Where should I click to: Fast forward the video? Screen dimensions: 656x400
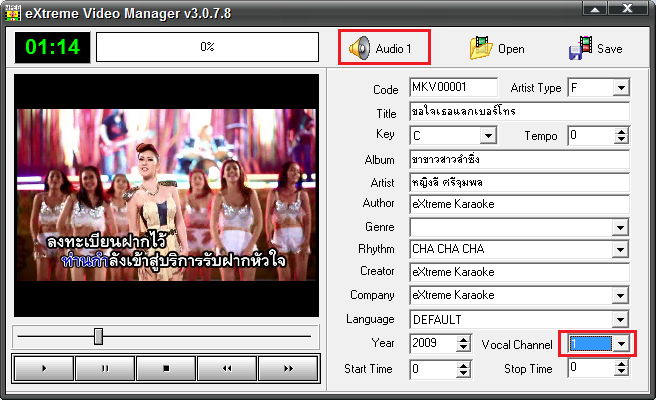pos(288,368)
